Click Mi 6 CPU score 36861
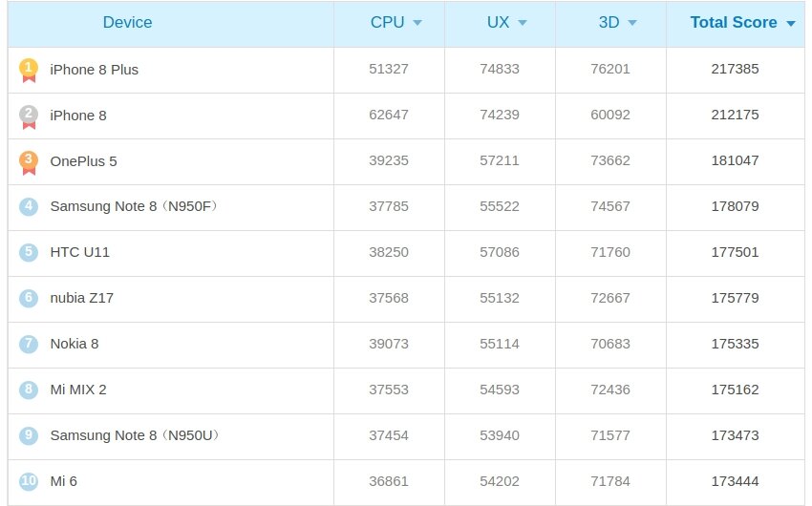The image size is (812, 506). (x=389, y=481)
